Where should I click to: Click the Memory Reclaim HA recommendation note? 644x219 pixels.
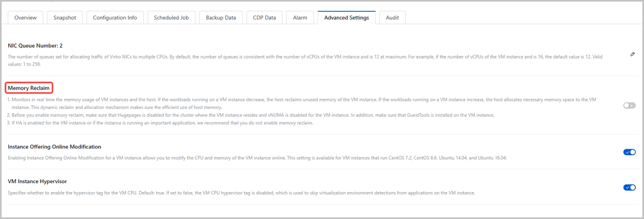pos(161,123)
